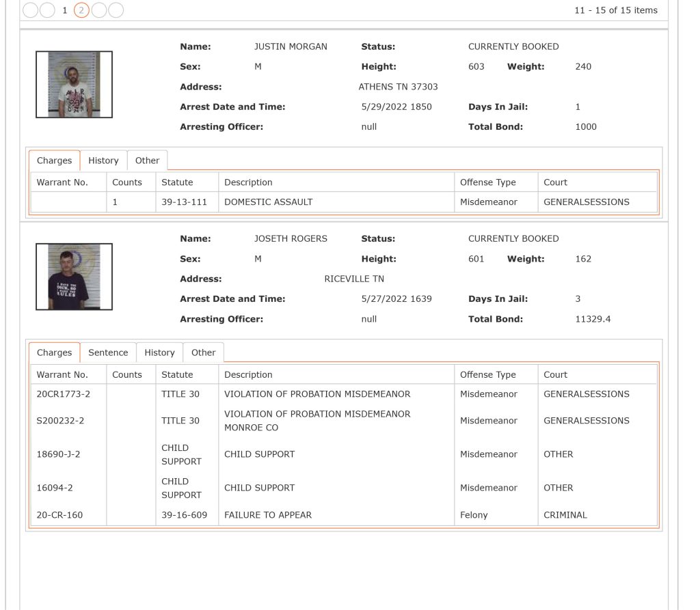Select page 2 in the pager

coord(81,10)
